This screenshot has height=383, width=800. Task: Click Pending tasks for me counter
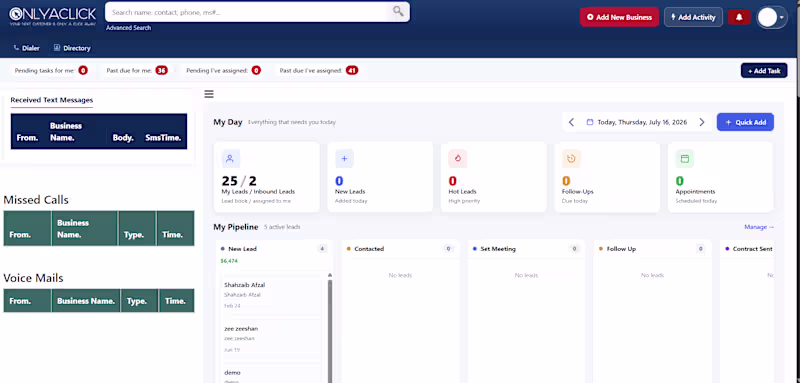(x=51, y=70)
